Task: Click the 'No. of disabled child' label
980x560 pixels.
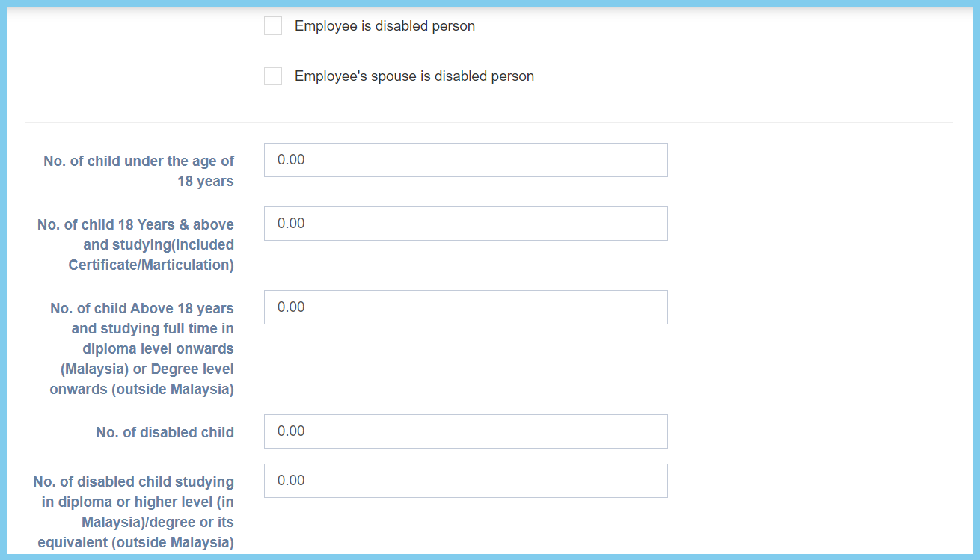Action: click(165, 432)
